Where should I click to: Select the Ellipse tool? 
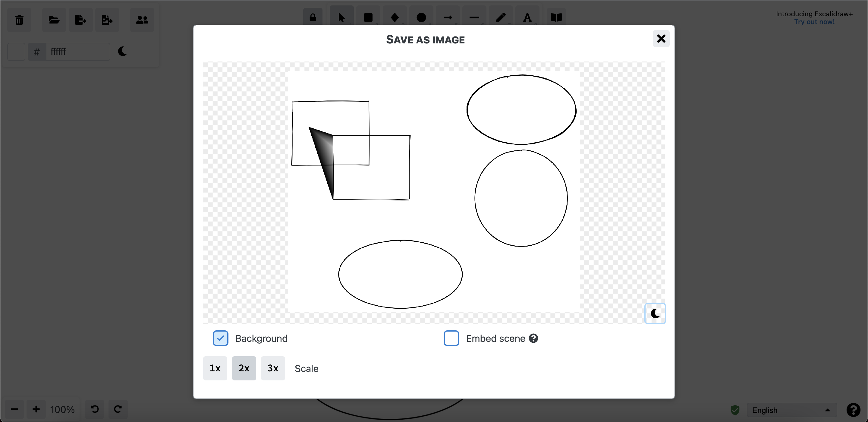[421, 17]
